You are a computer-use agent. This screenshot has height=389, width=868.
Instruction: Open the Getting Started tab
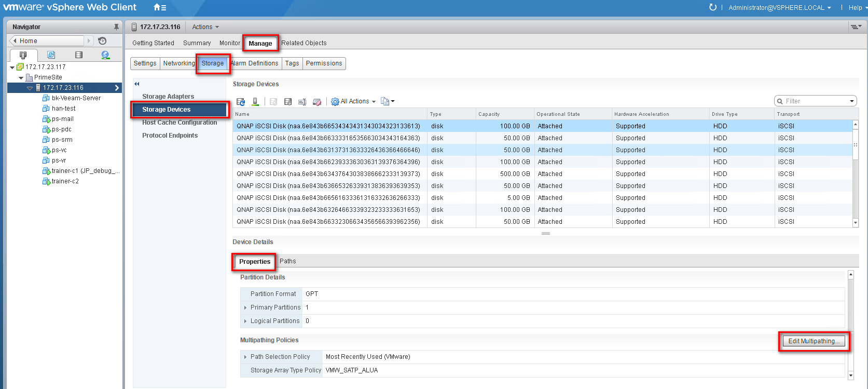(153, 43)
